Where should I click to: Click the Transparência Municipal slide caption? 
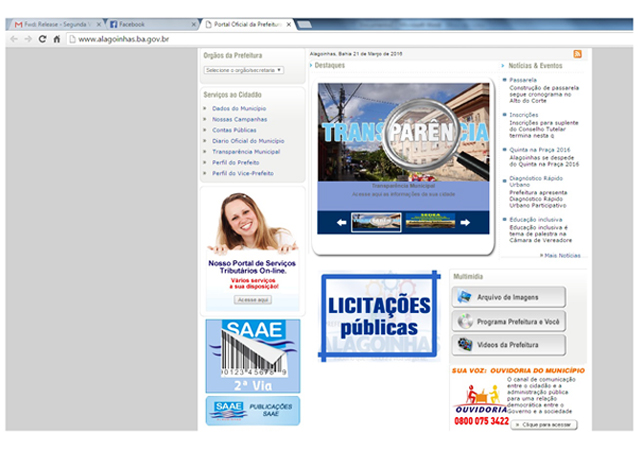(x=403, y=186)
